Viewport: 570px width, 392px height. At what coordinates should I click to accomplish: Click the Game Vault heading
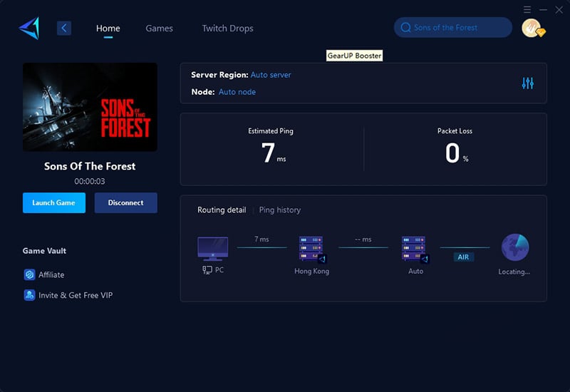44,251
